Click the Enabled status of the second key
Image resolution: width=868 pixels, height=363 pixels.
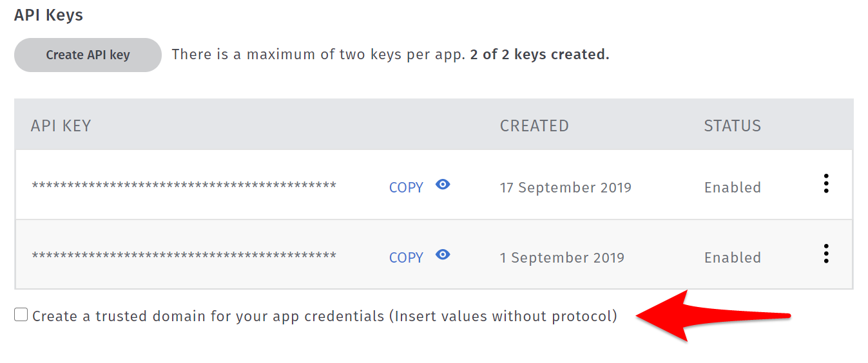coord(733,258)
